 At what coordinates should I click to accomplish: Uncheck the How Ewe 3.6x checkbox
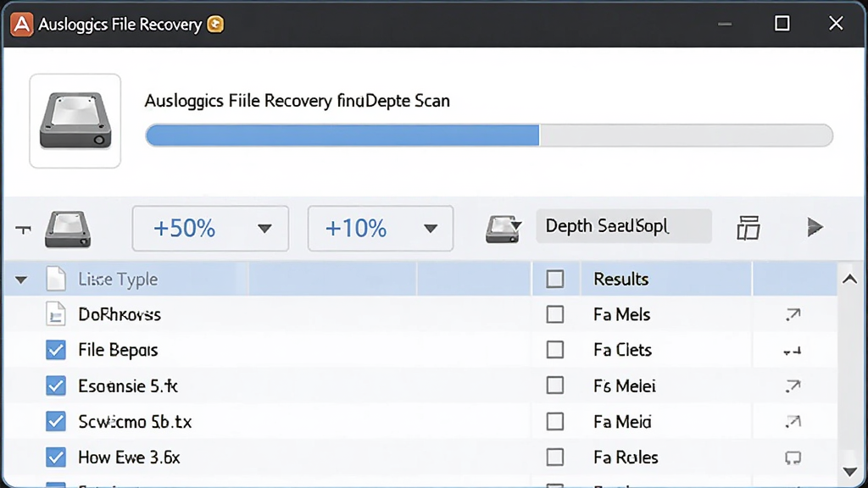(x=56, y=457)
